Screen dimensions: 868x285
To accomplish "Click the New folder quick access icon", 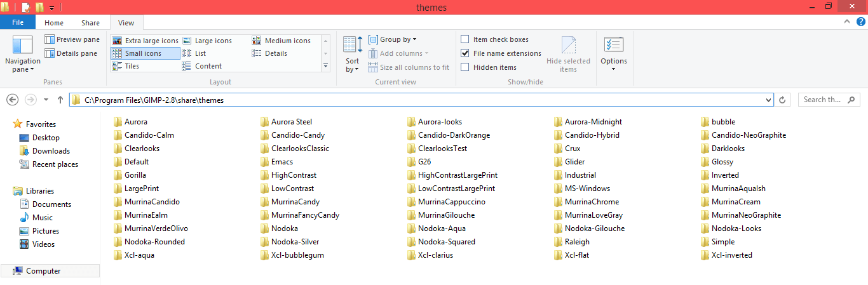I will coord(39,8).
